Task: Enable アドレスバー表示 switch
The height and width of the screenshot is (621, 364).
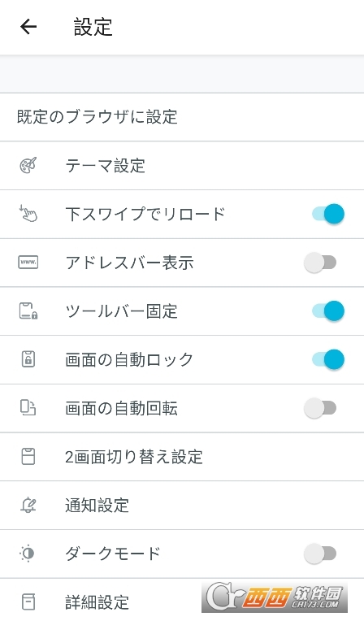Action: click(320, 263)
